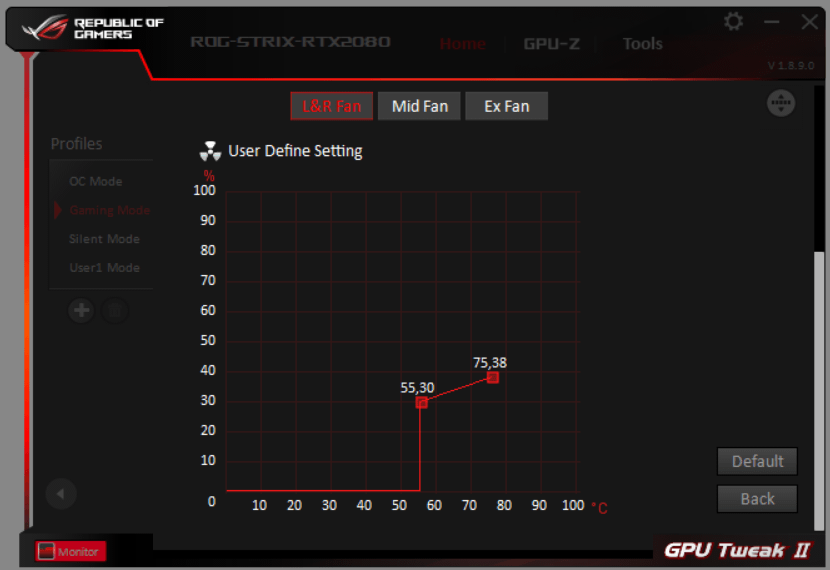Select Silent Mode profile
This screenshot has height=570, width=830.
(x=104, y=239)
